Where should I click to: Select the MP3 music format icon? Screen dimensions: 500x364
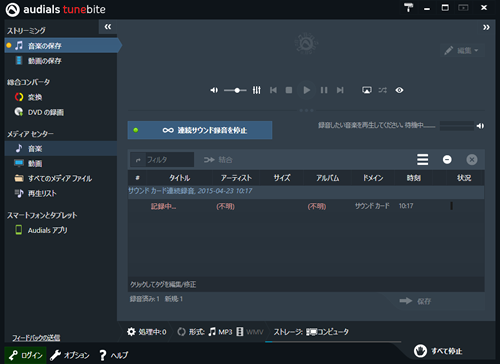tap(220, 332)
